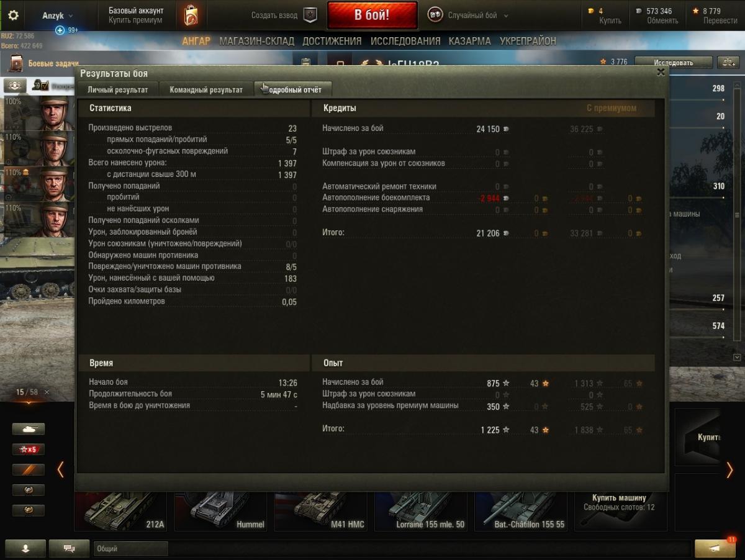Select the first crew member portrait at 100%
The height and width of the screenshot is (560, 745).
(55, 112)
